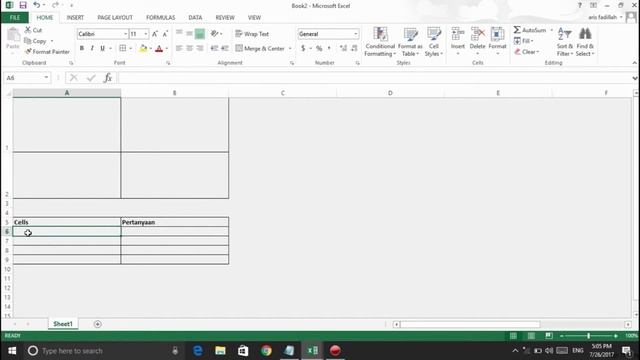Apply the red Font Color icon
Screen dimensions: 640x360
[159, 49]
